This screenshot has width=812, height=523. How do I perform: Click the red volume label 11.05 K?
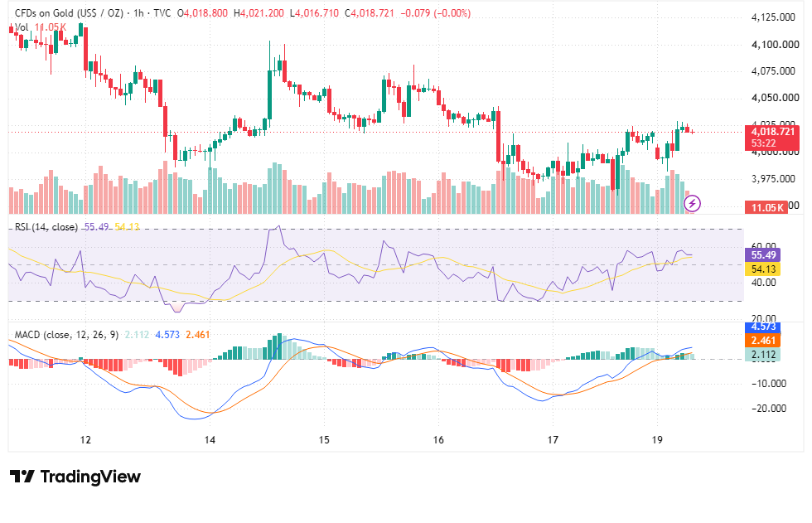766,208
